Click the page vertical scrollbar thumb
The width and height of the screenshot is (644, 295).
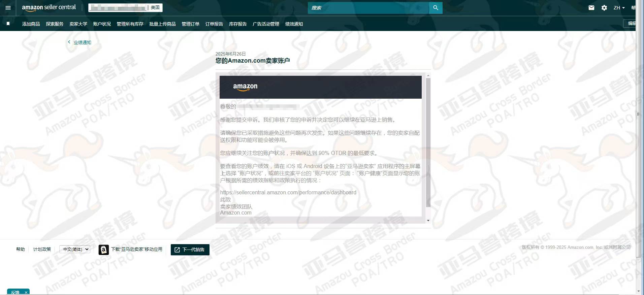click(x=638, y=130)
